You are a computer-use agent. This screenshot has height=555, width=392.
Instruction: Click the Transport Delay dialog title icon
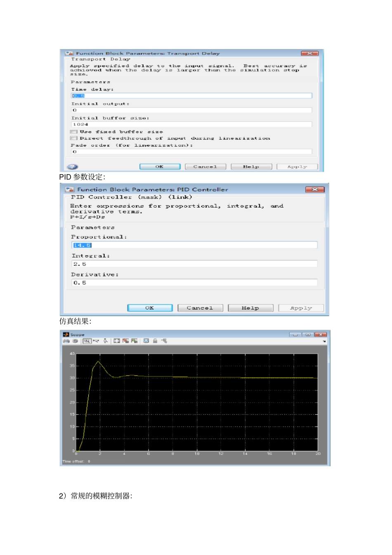point(69,53)
